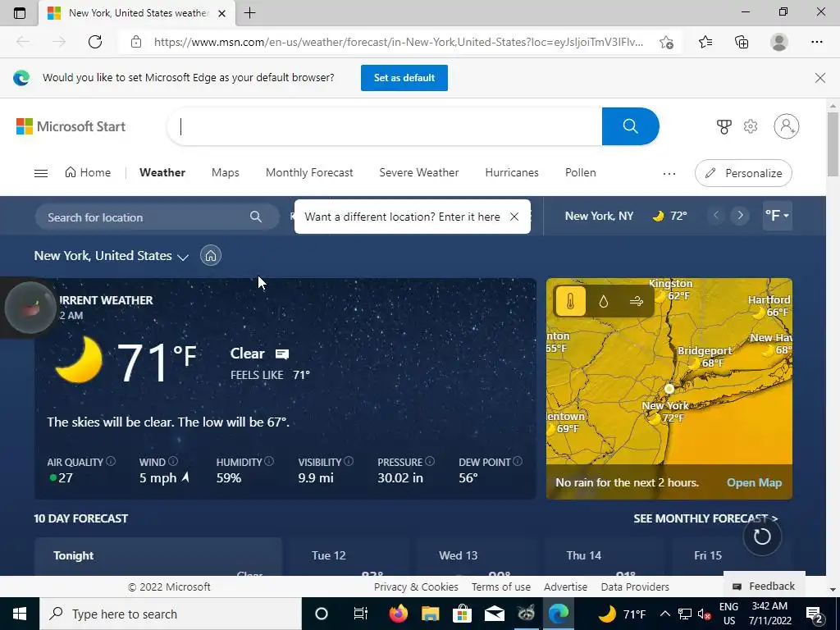The height and width of the screenshot is (630, 840).
Task: Open Data Providers footer link
Action: 635,587
